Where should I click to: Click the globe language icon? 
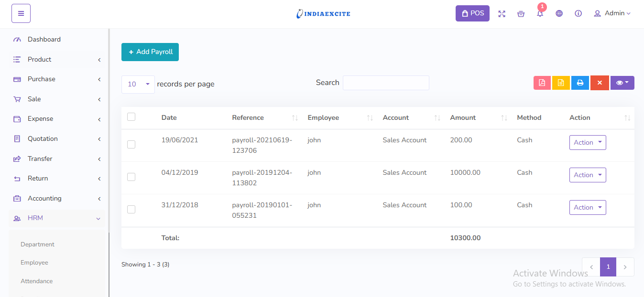point(559,14)
